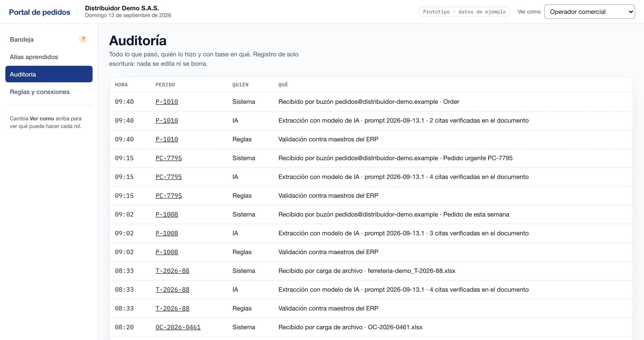Screen dimensions: 644x340
Task: Click the Auditoría page heading
Action: (138, 40)
